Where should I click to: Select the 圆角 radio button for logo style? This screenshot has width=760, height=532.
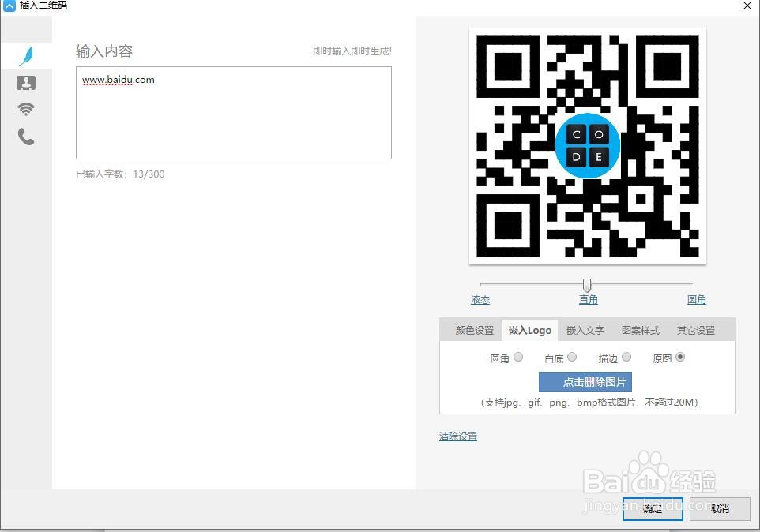click(x=519, y=357)
